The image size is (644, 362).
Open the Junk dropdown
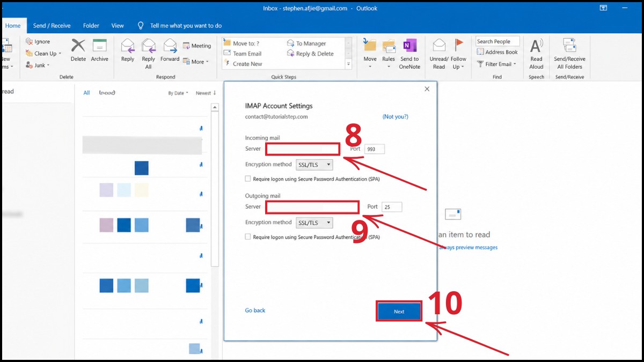[x=38, y=65]
